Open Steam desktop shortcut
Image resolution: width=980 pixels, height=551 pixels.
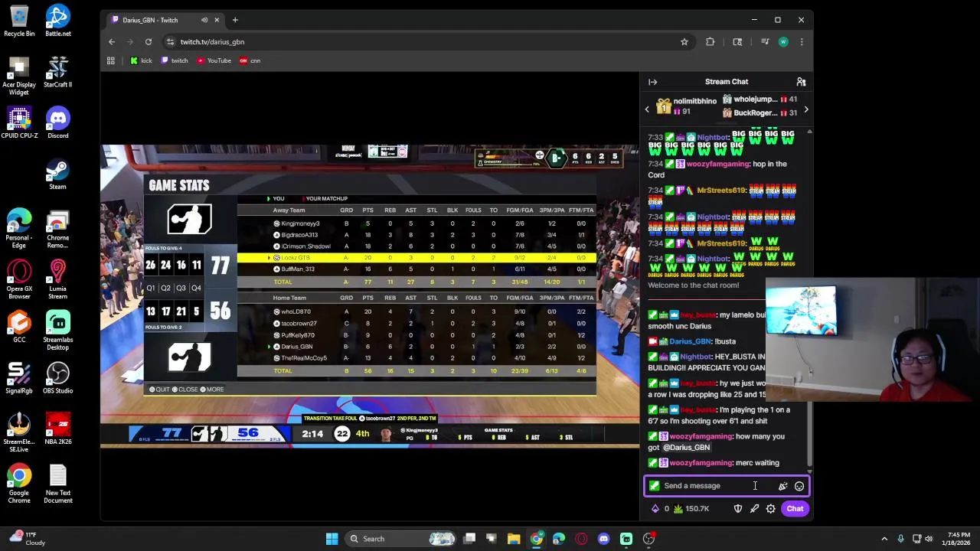pyautogui.click(x=57, y=174)
